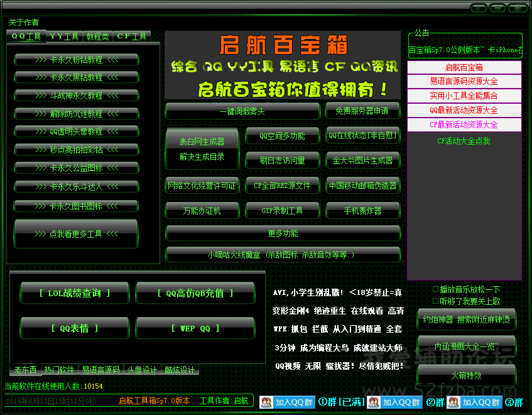Click 一键调烟雾头 button
The width and height of the screenshot is (532, 415).
[242, 111]
